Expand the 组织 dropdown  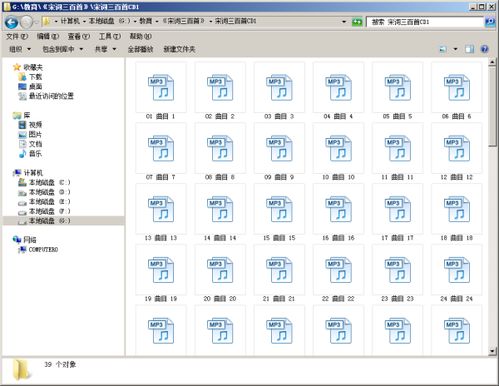pyautogui.click(x=20, y=49)
